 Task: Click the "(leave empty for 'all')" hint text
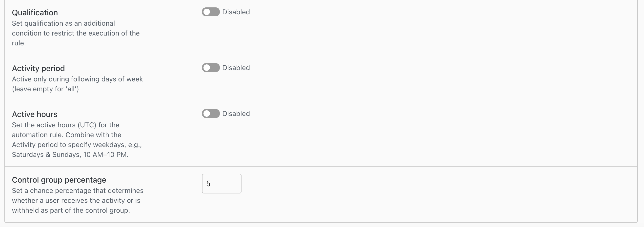point(45,89)
